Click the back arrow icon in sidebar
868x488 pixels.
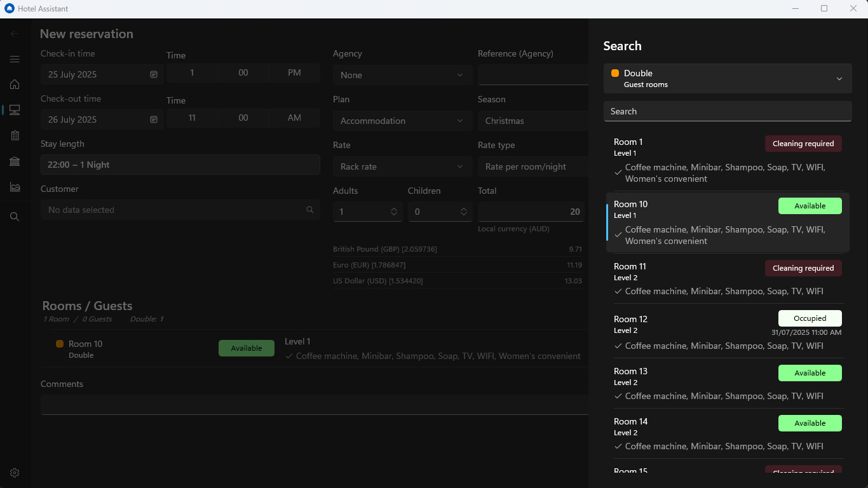point(15,34)
